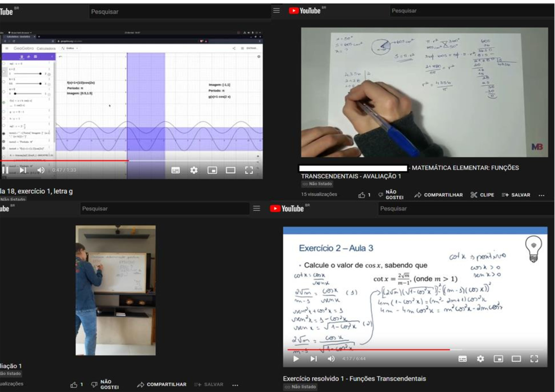Open settings gear in top-left player
The height and width of the screenshot is (392, 555).
[x=194, y=170]
